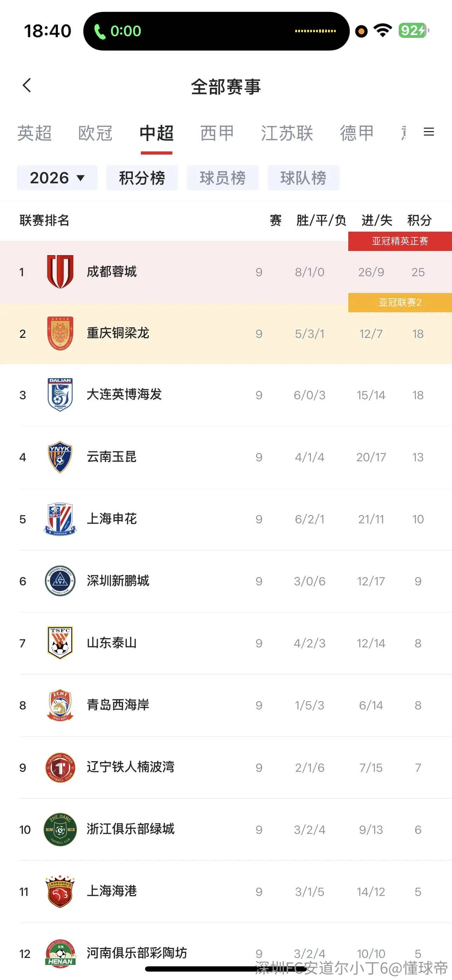This screenshot has width=452, height=980.
Task: Tap the Zhejiang green circular club logo
Action: tap(60, 829)
